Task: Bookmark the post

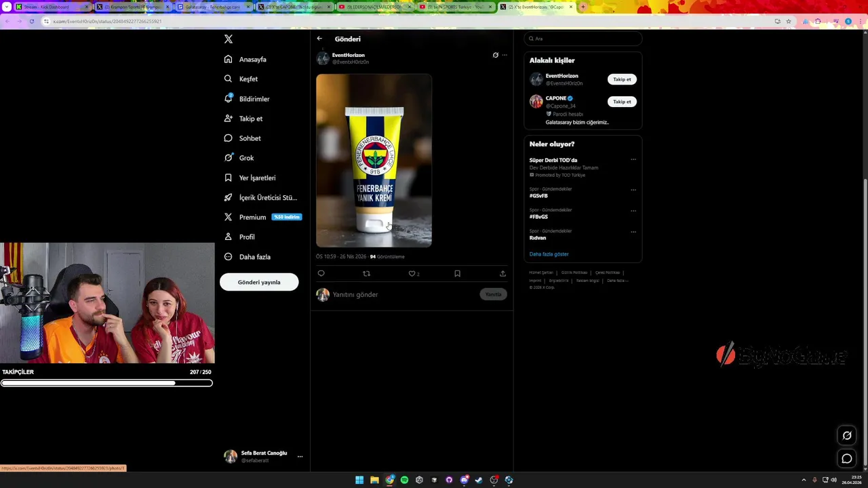Action: tap(457, 274)
